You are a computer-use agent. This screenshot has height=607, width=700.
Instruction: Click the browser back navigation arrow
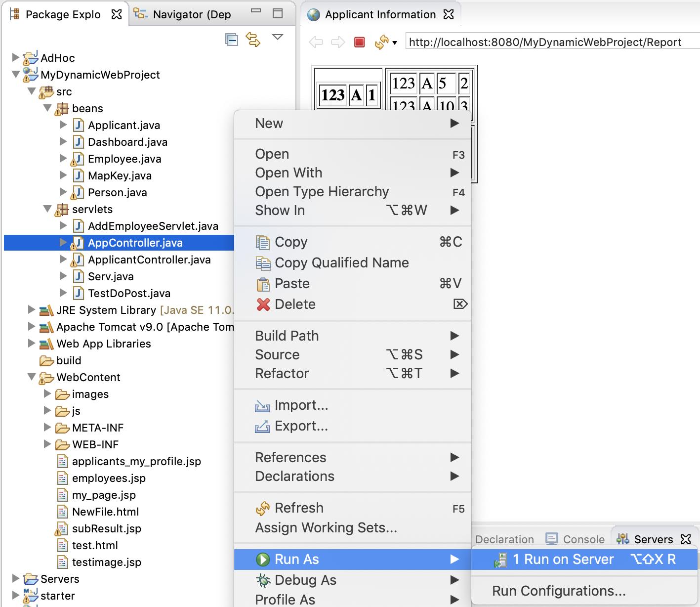click(315, 42)
